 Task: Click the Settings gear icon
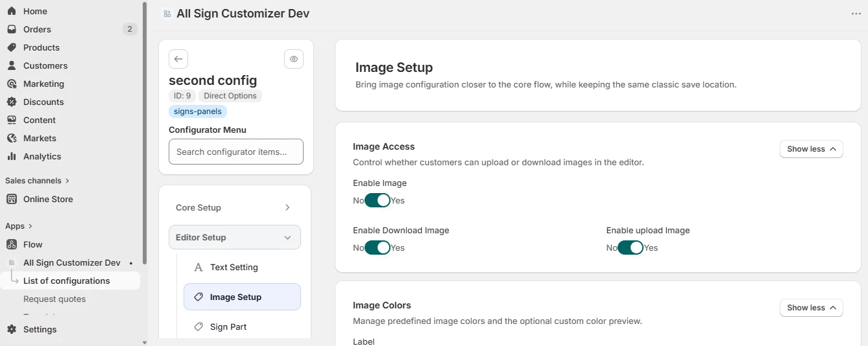coord(11,329)
